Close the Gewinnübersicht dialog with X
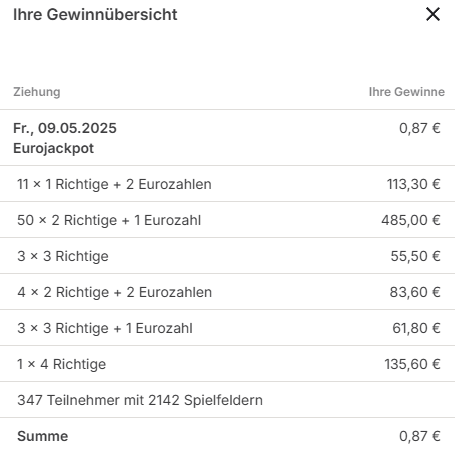Viewport: 455px width, 452px height. pyautogui.click(x=433, y=14)
